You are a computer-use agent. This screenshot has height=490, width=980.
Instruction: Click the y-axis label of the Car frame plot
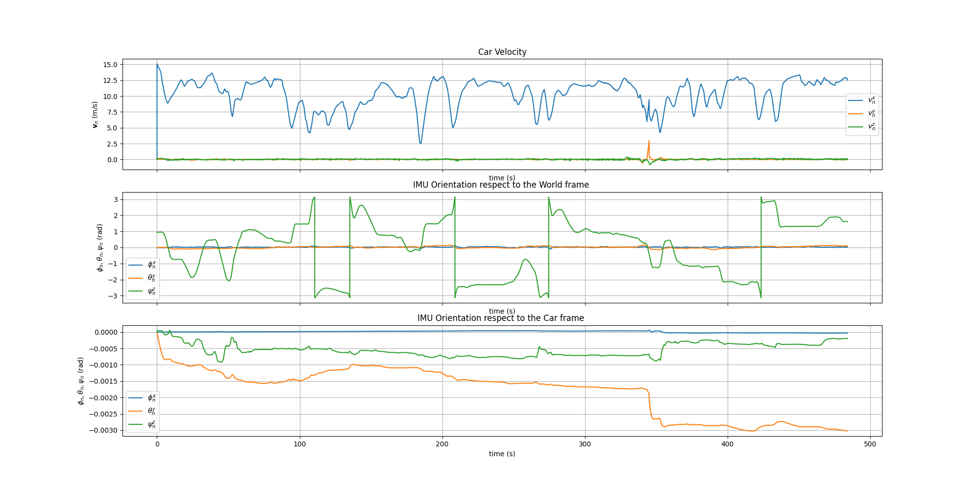pyautogui.click(x=81, y=381)
